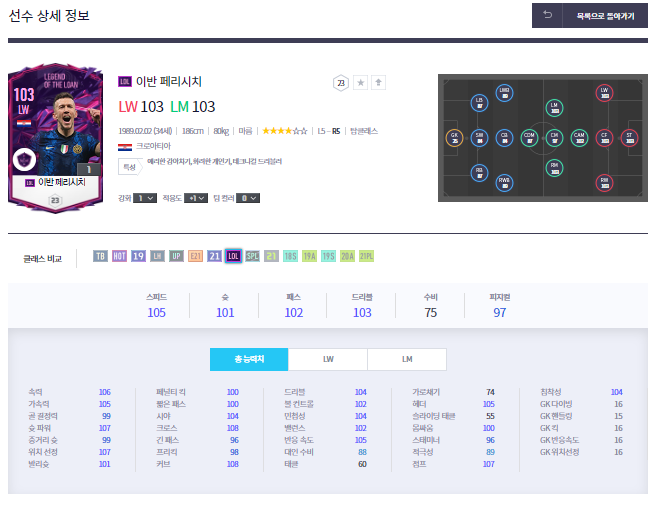Click the player card thumbnail image
Viewport: 658px width, 523px height.
pyautogui.click(x=55, y=138)
